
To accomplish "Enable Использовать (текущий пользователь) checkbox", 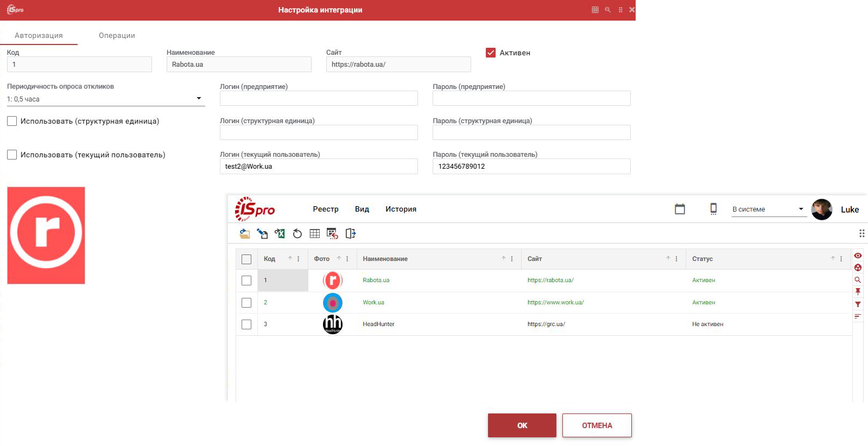I will click(x=12, y=155).
